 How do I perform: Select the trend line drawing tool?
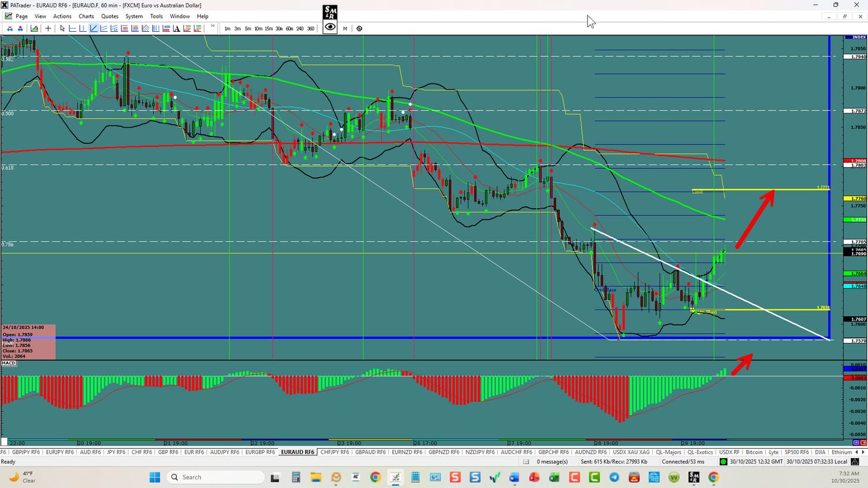click(x=94, y=28)
